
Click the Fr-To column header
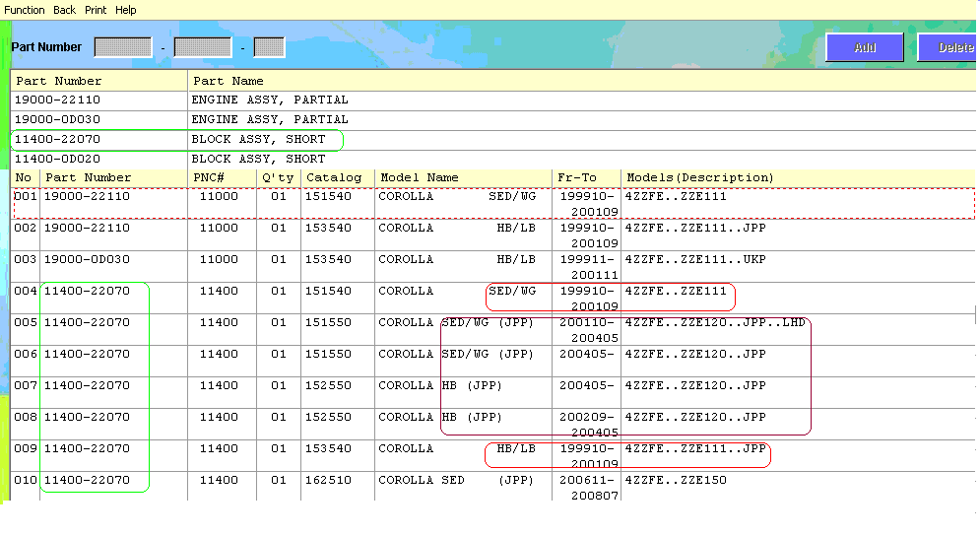point(577,178)
